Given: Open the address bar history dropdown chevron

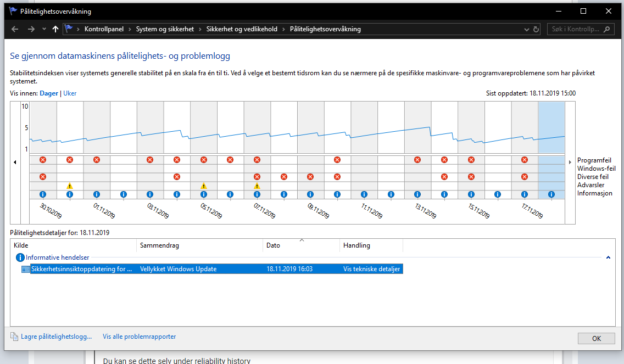Looking at the screenshot, I should tap(526, 30).
